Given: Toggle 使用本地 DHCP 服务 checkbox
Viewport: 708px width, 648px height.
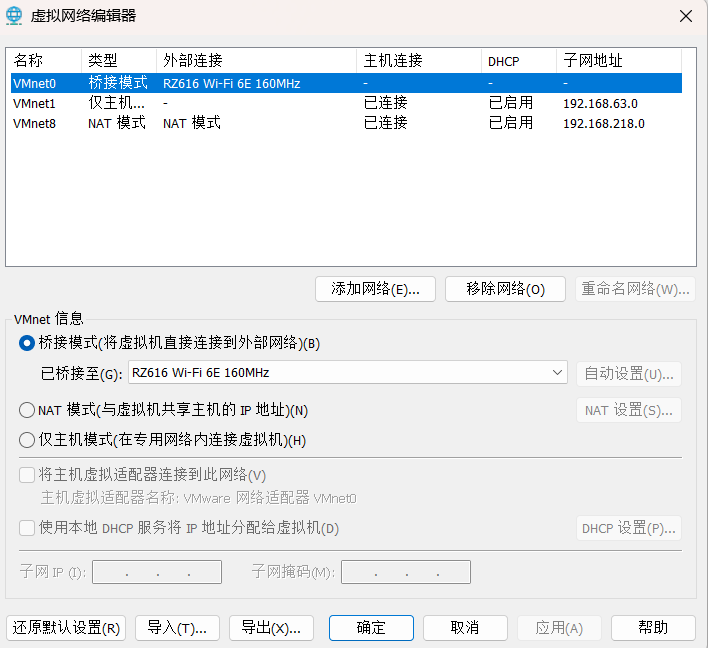Looking at the screenshot, I should 27,528.
